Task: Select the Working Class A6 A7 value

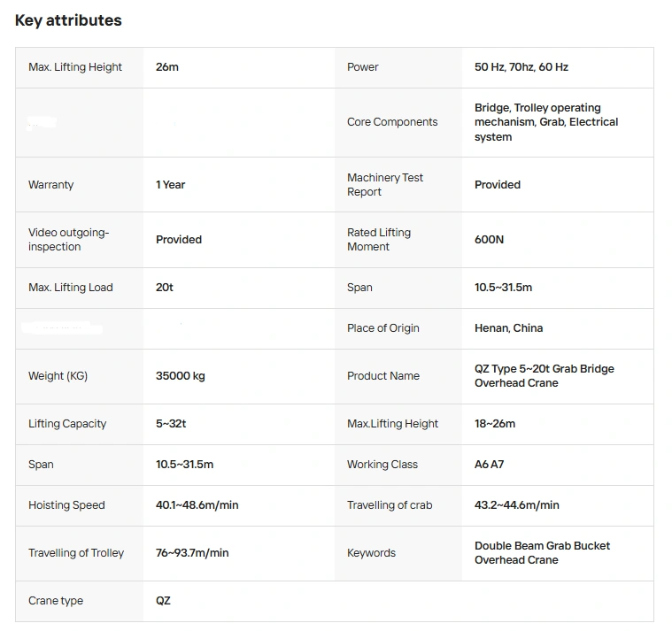Action: [x=489, y=465]
